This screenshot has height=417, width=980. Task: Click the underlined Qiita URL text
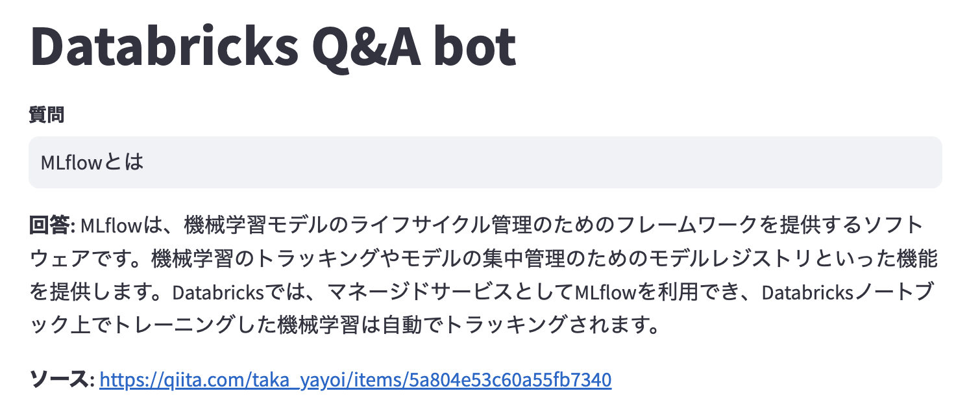click(x=356, y=379)
